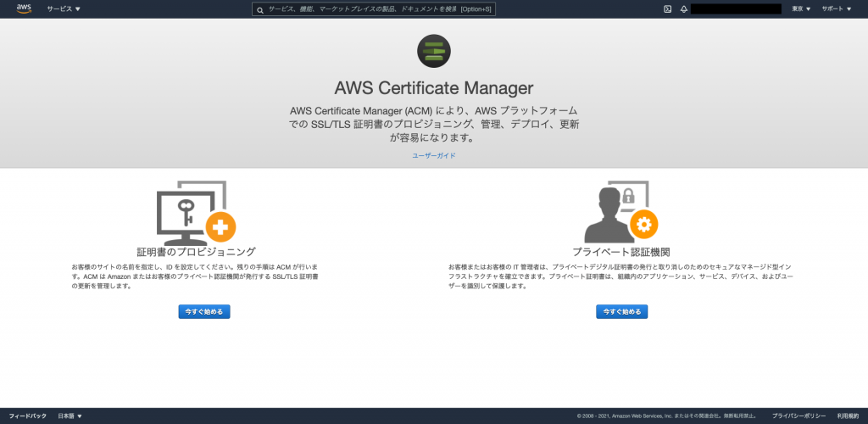Click the プライベート認証機関 heading

click(621, 252)
